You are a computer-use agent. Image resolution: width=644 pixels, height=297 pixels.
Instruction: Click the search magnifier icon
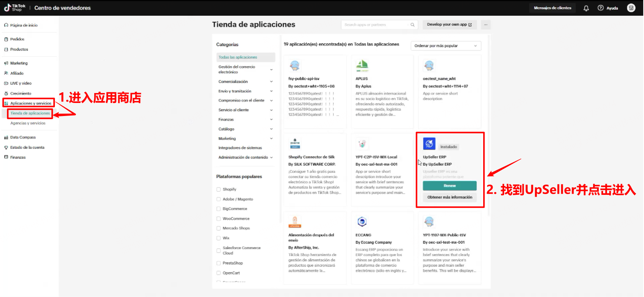pyautogui.click(x=413, y=25)
